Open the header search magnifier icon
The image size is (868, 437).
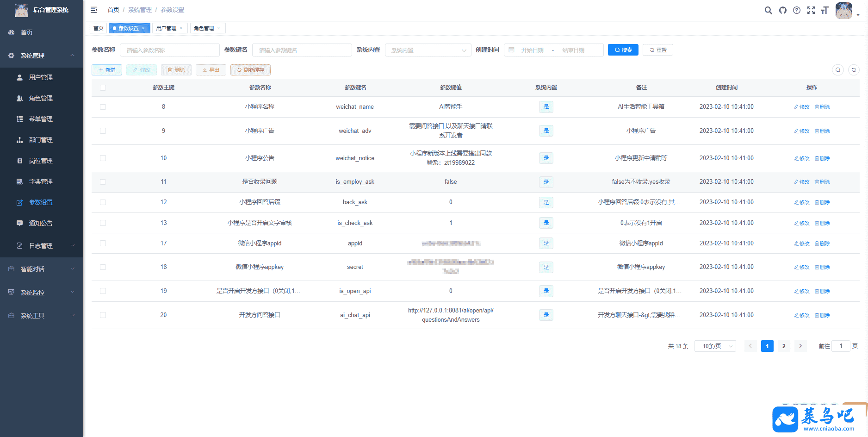point(768,10)
